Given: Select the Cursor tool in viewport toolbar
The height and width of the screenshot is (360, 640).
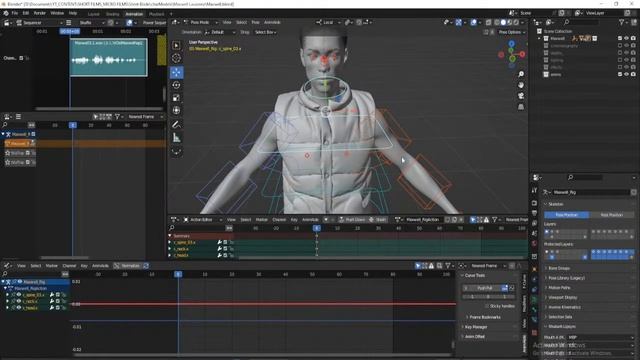Looking at the screenshot, I should [x=176, y=58].
